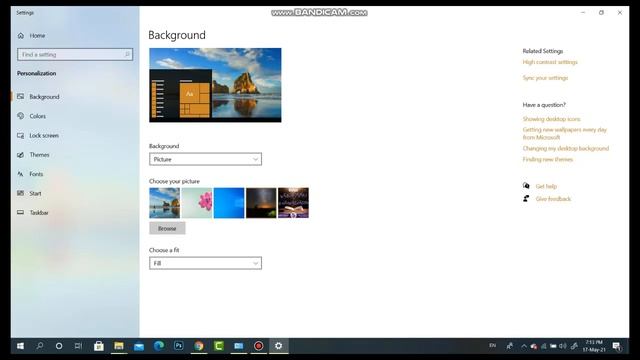Viewport: 640px width, 360px height.
Task: Open Getting new wallpapers every day link
Action: [x=565, y=133]
